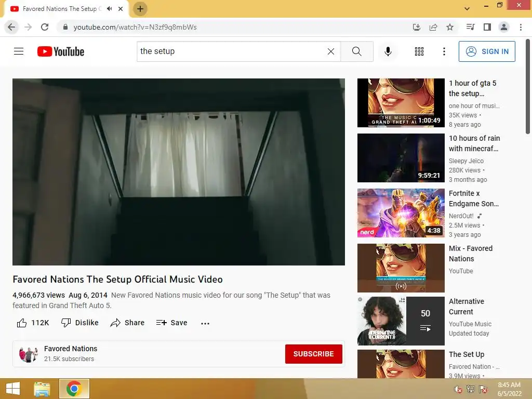The image size is (532, 399).
Task: Run search with magnifying glass button
Action: pos(356,51)
